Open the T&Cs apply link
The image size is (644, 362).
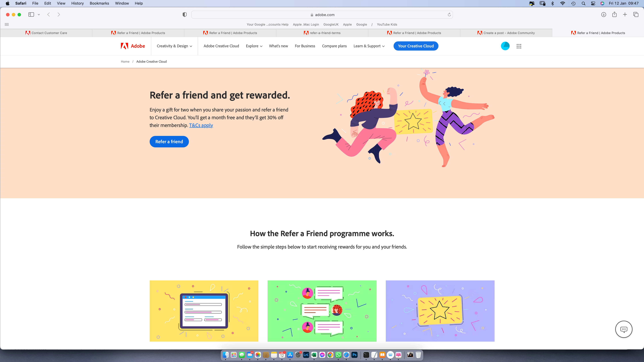[x=201, y=125]
